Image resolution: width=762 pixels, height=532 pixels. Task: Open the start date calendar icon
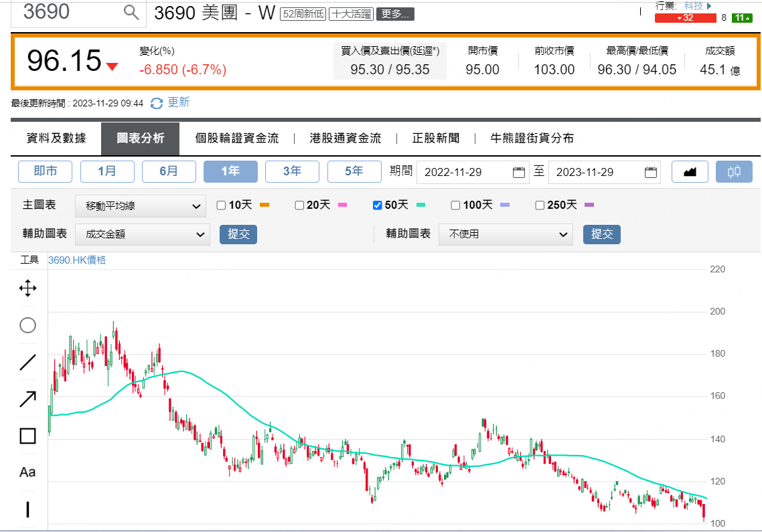click(x=518, y=172)
